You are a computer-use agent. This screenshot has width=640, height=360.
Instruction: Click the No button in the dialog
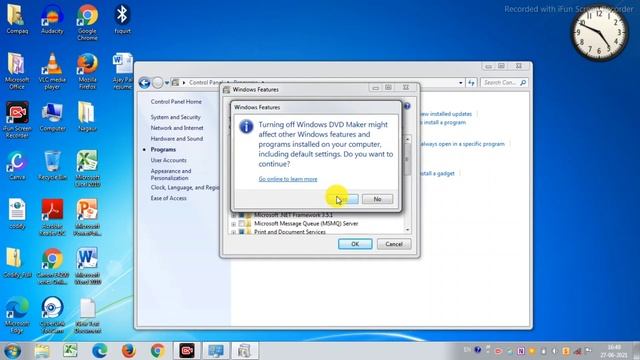pos(377,199)
